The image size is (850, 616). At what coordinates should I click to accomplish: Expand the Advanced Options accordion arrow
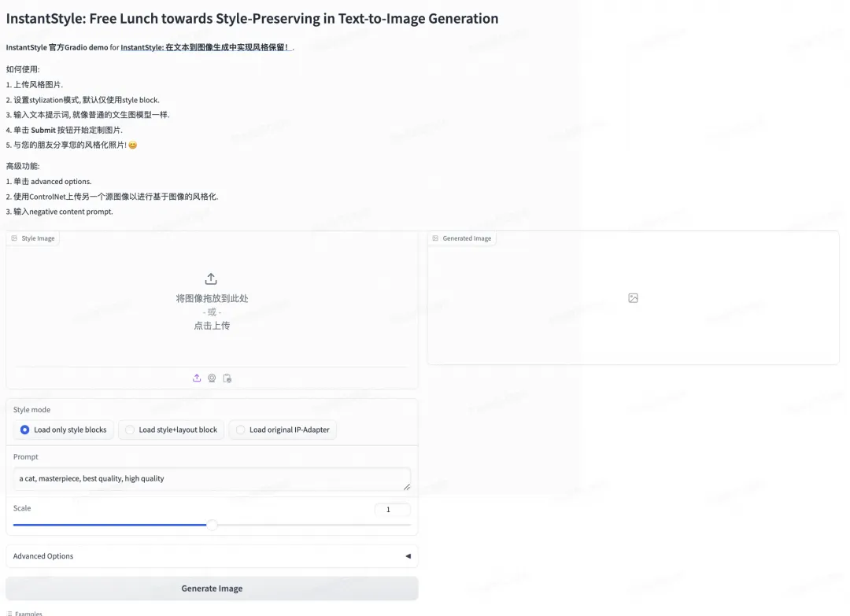[408, 556]
